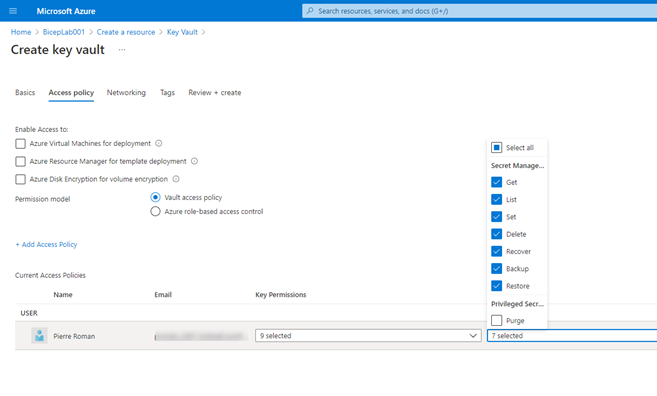This screenshot has height=396, width=657.
Task: Click the Secret Management group heading
Action: (517, 166)
